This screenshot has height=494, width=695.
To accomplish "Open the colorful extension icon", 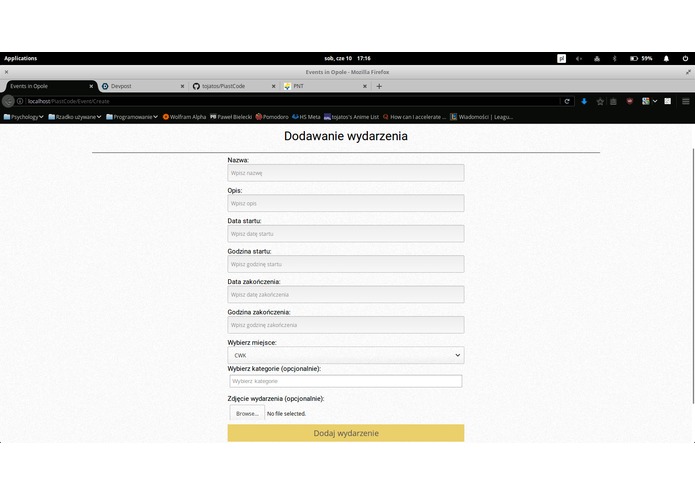I will pyautogui.click(x=646, y=101).
